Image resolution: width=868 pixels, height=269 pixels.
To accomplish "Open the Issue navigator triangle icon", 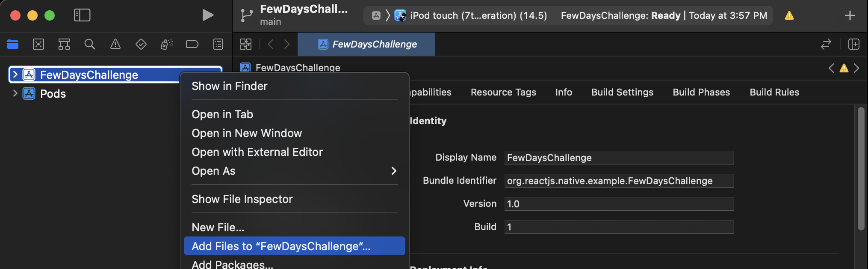I will point(115,44).
